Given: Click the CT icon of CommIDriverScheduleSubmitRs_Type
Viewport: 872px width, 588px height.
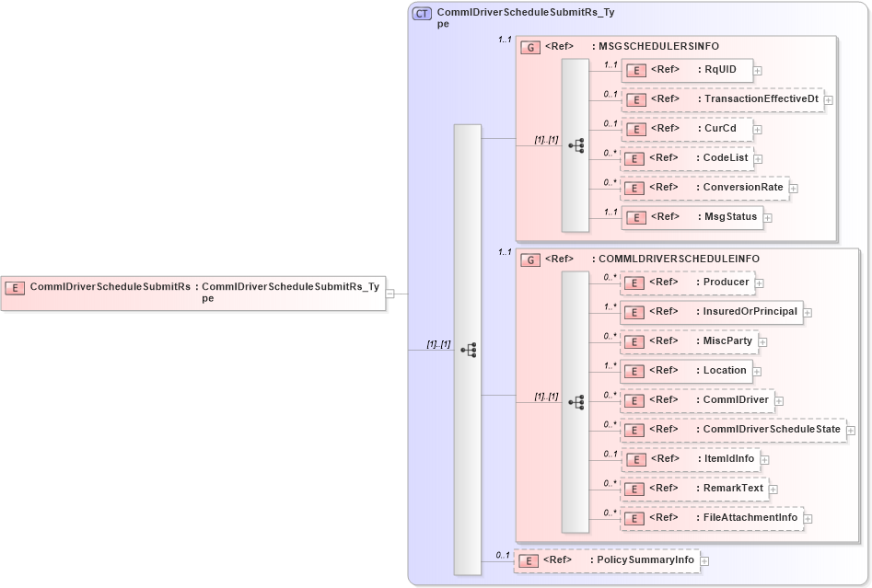Looking at the screenshot, I should click(x=422, y=13).
